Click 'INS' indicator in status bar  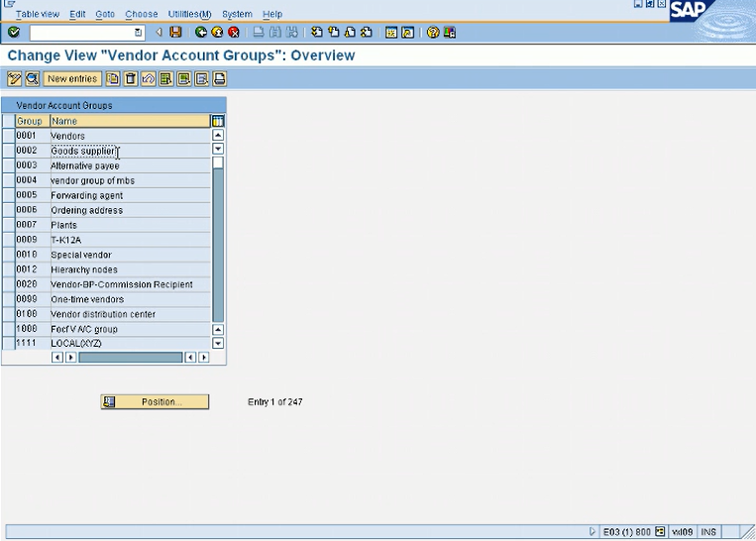click(708, 532)
